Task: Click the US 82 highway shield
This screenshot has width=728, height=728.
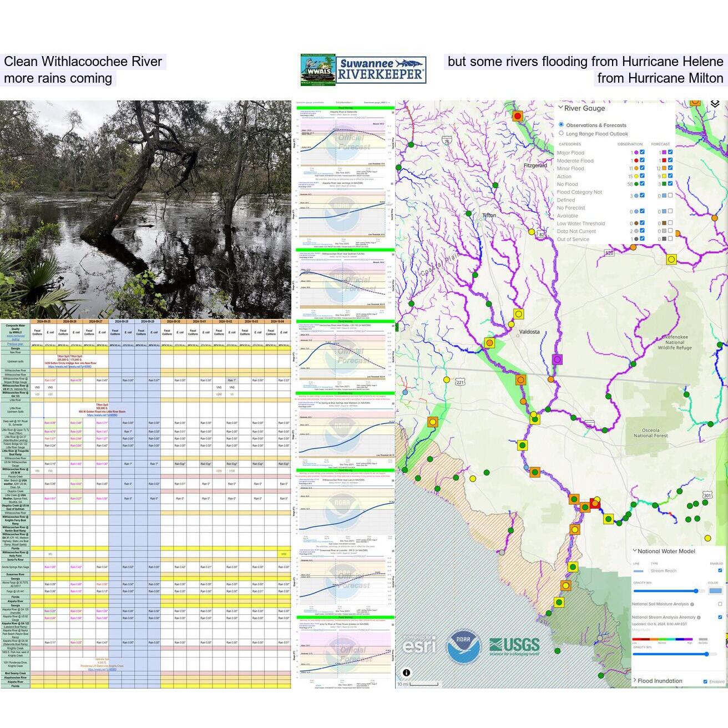Action: coord(542,235)
